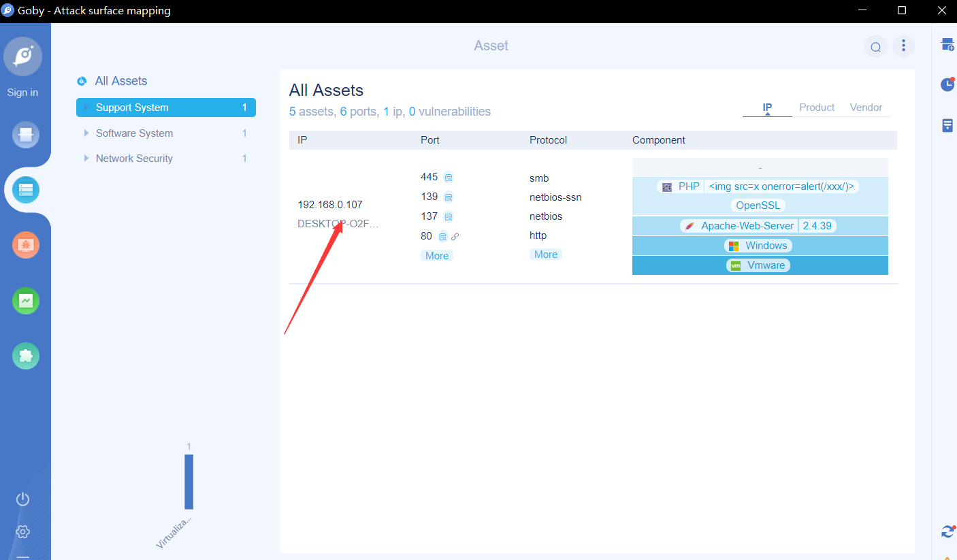Switch to the Vendor tab

coord(866,108)
